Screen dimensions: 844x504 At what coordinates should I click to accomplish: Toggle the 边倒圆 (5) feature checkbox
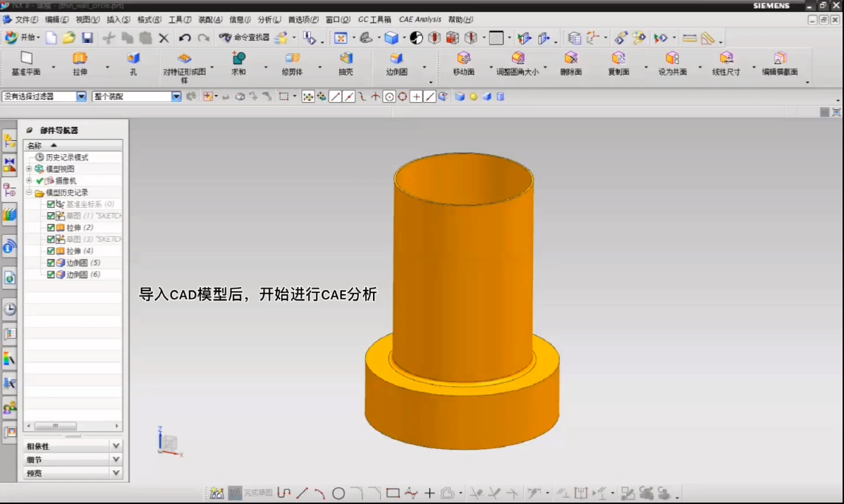tap(51, 263)
